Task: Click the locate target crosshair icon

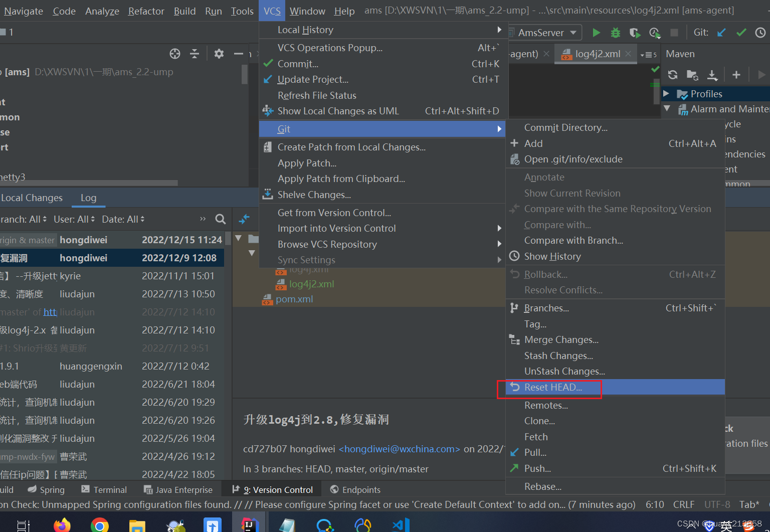Action: coord(175,54)
